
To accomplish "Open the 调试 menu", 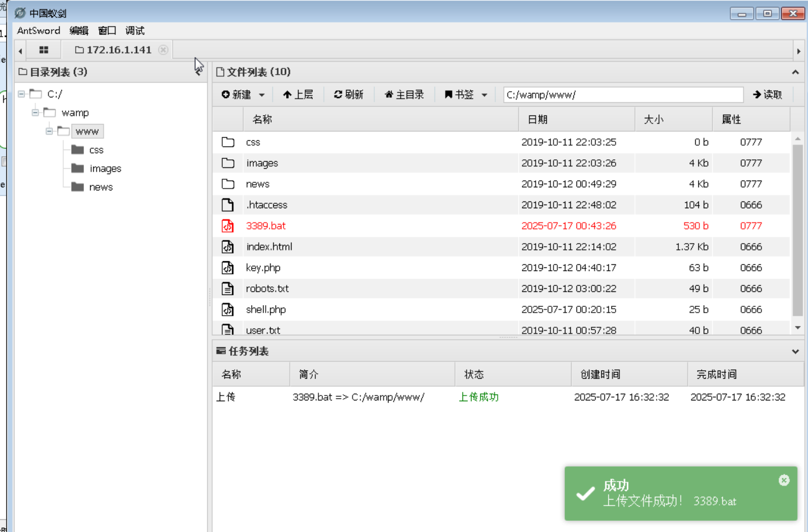I will (135, 30).
